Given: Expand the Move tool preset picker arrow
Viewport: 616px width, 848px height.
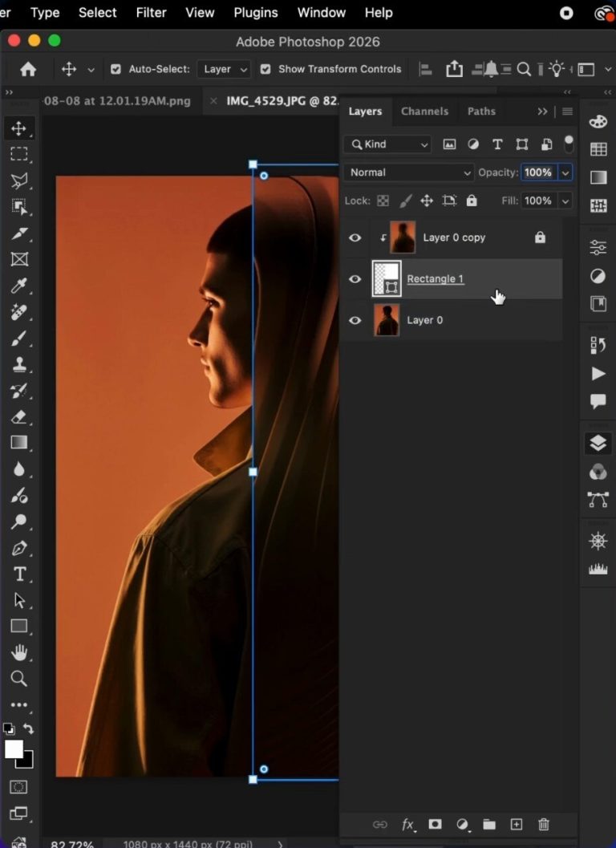Looking at the screenshot, I should (x=91, y=70).
